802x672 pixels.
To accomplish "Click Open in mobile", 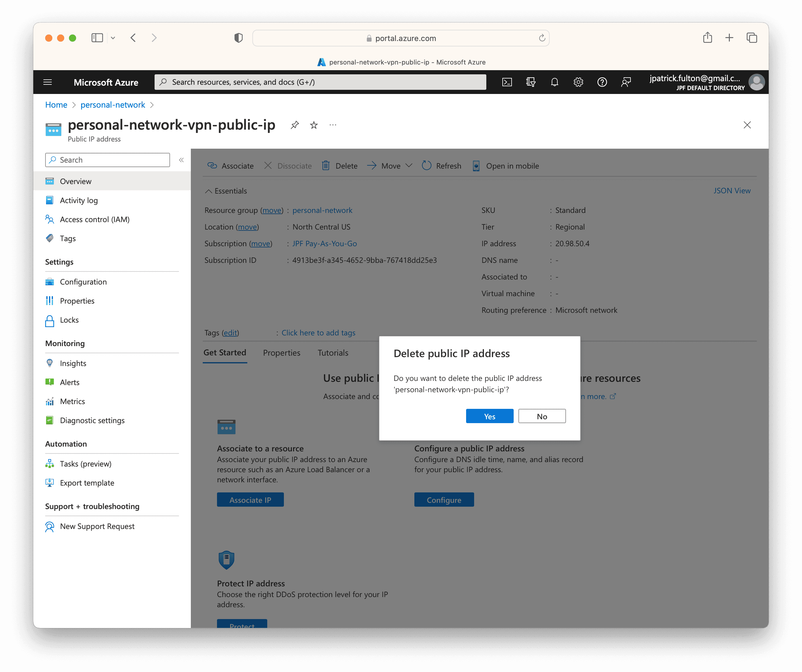I will coord(505,166).
